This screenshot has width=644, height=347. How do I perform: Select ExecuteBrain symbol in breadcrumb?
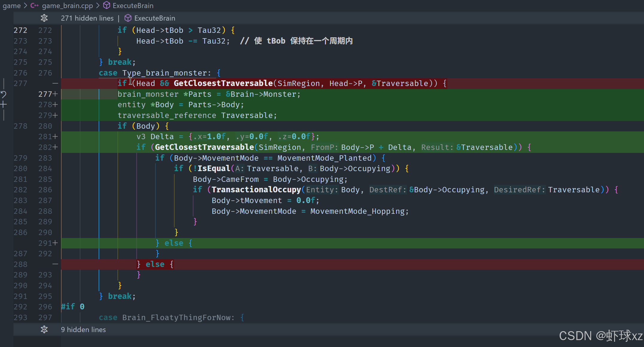133,5
